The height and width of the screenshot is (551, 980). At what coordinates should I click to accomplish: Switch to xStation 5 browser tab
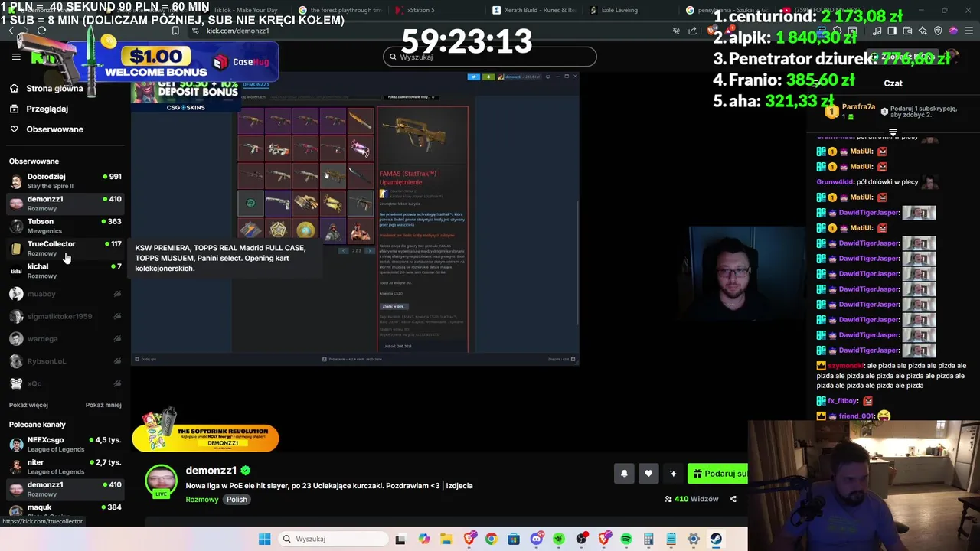pyautogui.click(x=436, y=10)
